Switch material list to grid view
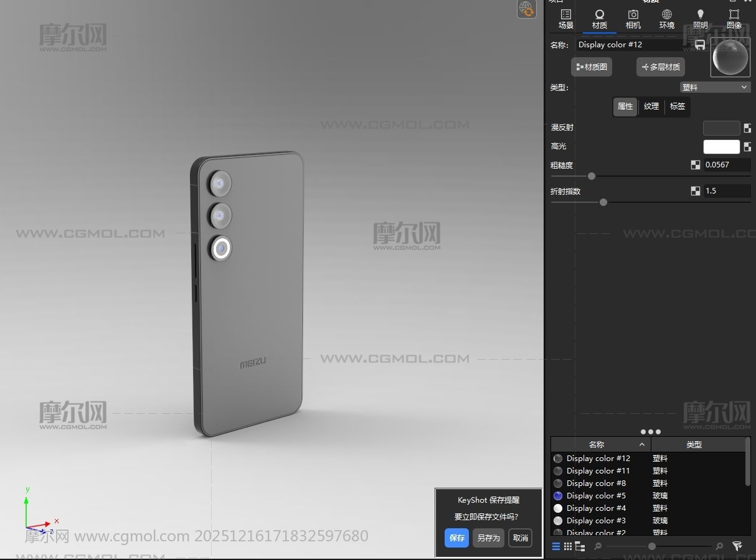The width and height of the screenshot is (756, 560). click(568, 546)
